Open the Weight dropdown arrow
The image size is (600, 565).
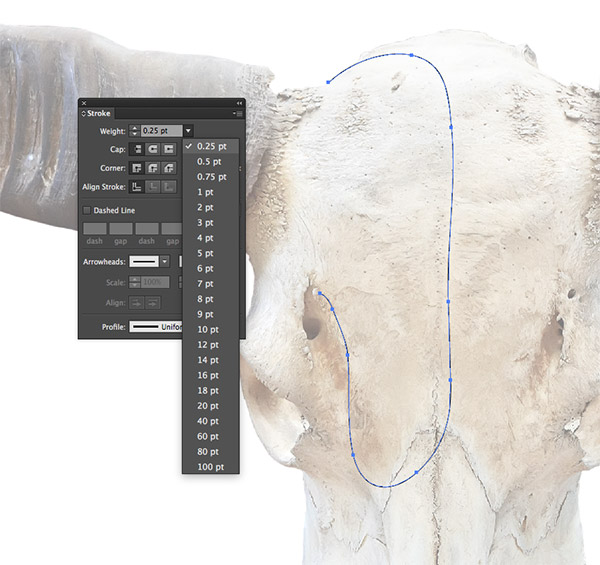pyautogui.click(x=188, y=131)
